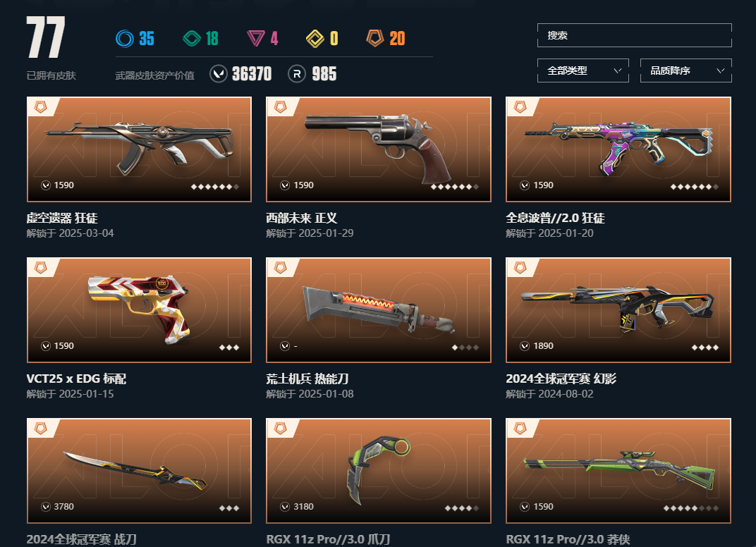The image size is (756, 547).
Task: Click the 2024全球冠军赛 幻影 title link
Action: pyautogui.click(x=561, y=379)
